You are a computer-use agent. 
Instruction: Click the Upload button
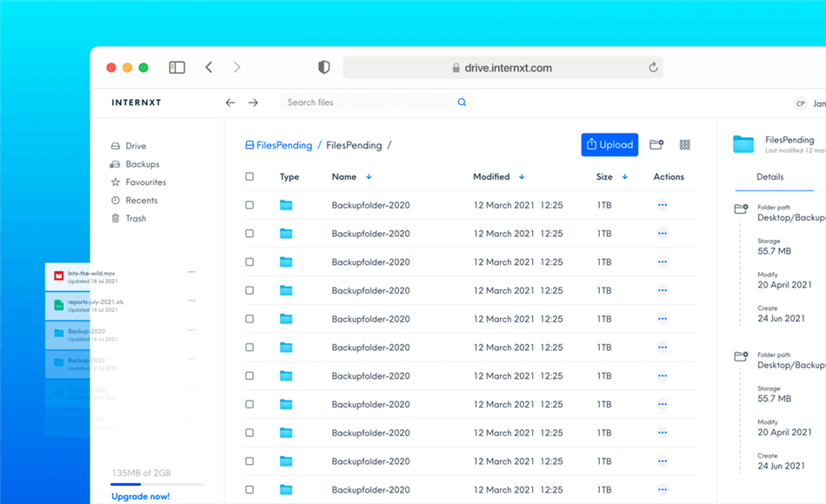tap(610, 145)
